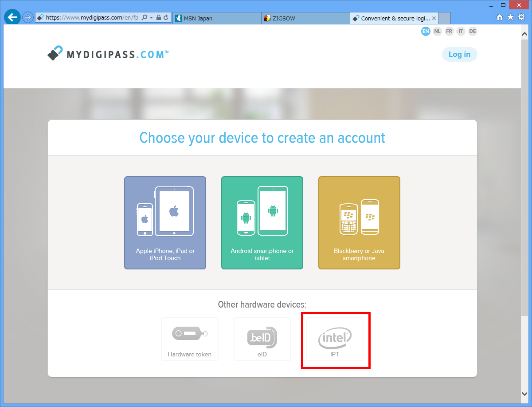Screen dimensions: 532x407
Task: Click the search magnifier in address bar
Action: (x=145, y=18)
